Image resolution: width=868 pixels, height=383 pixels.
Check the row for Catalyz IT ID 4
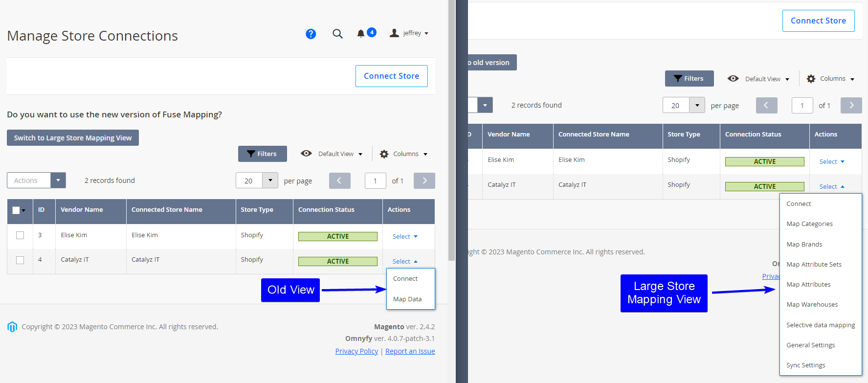(20, 260)
